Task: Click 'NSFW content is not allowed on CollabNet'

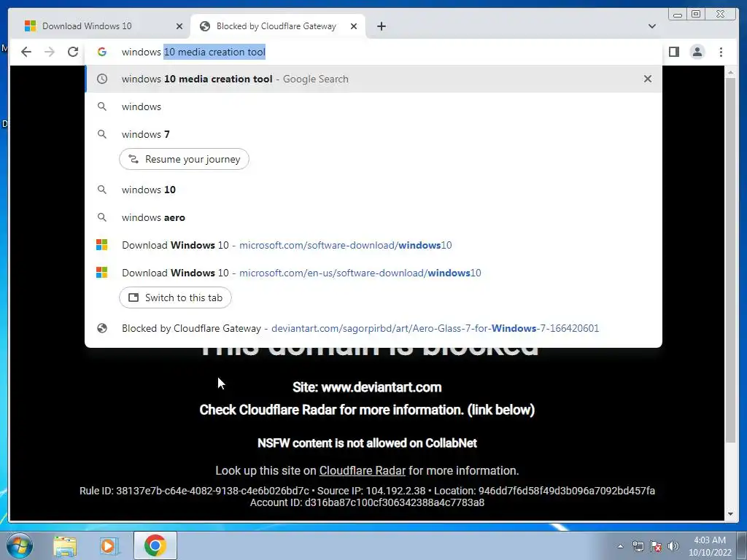Action: point(367,443)
